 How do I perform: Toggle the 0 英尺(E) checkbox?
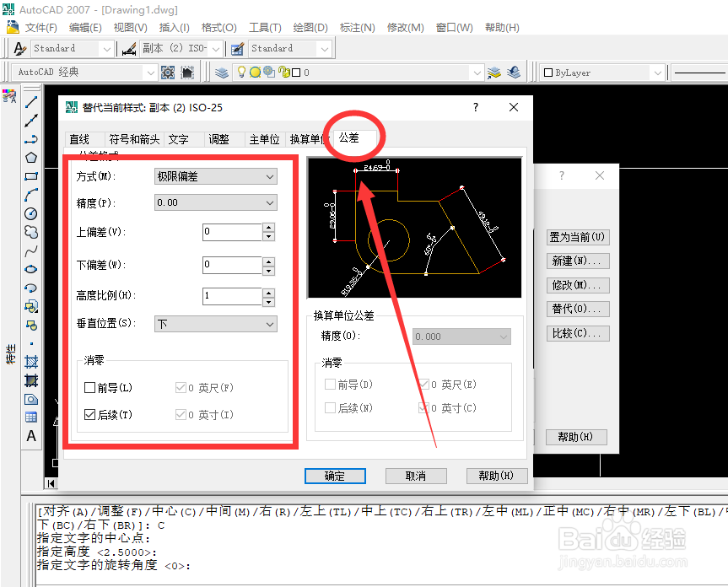coord(423,385)
